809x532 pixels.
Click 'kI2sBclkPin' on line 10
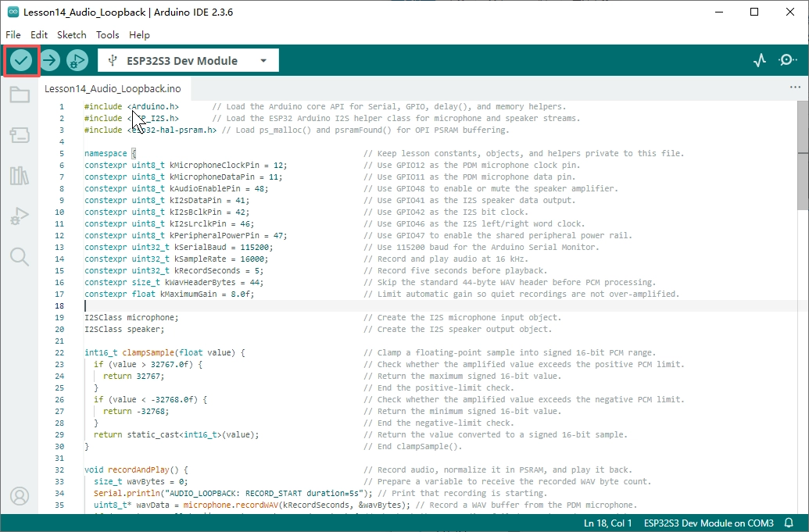(x=195, y=212)
